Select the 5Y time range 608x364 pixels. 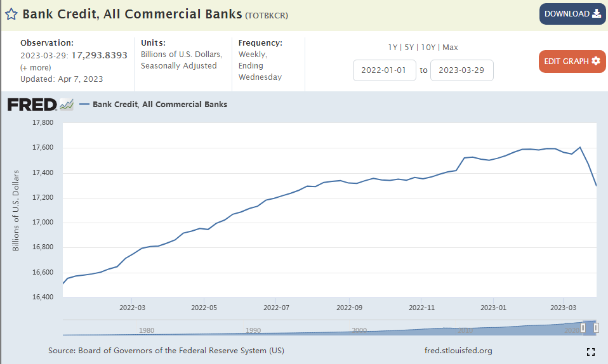tap(409, 48)
